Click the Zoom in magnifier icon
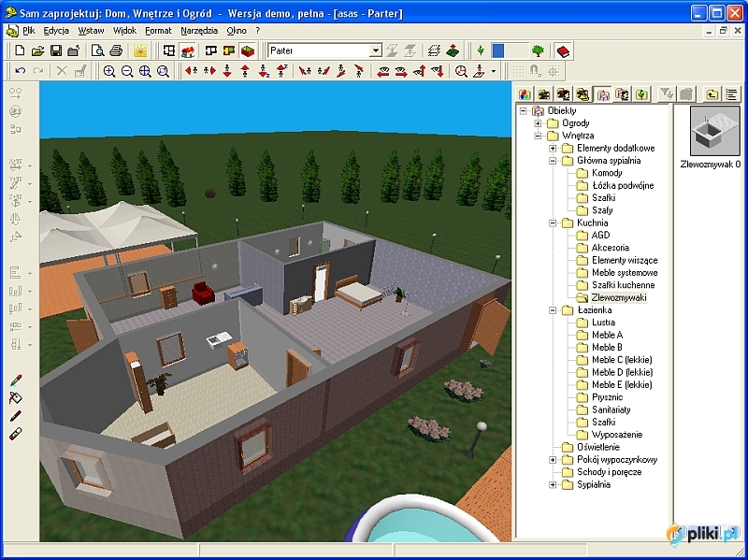Viewport: 748px width, 560px height. tap(109, 71)
